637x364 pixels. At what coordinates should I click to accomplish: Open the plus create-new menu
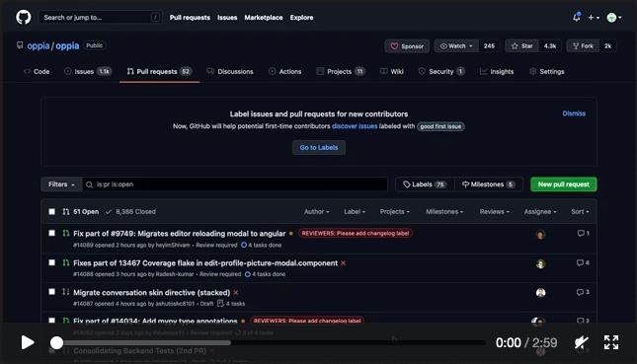tap(594, 18)
